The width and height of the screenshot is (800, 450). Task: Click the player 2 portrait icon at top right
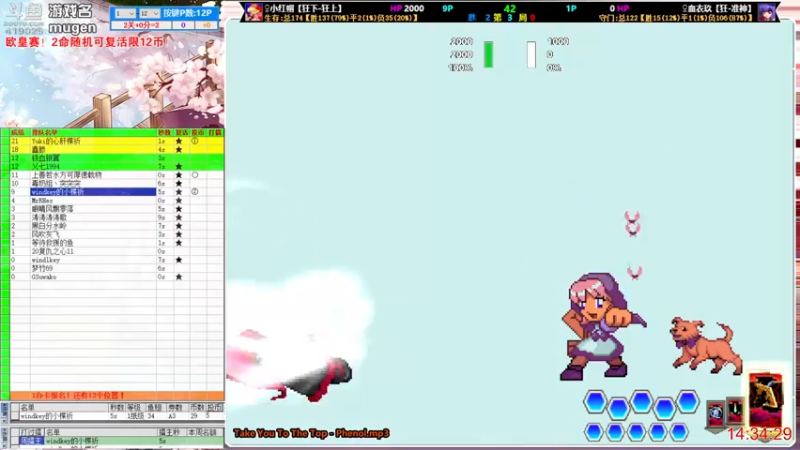pyautogui.click(x=766, y=12)
